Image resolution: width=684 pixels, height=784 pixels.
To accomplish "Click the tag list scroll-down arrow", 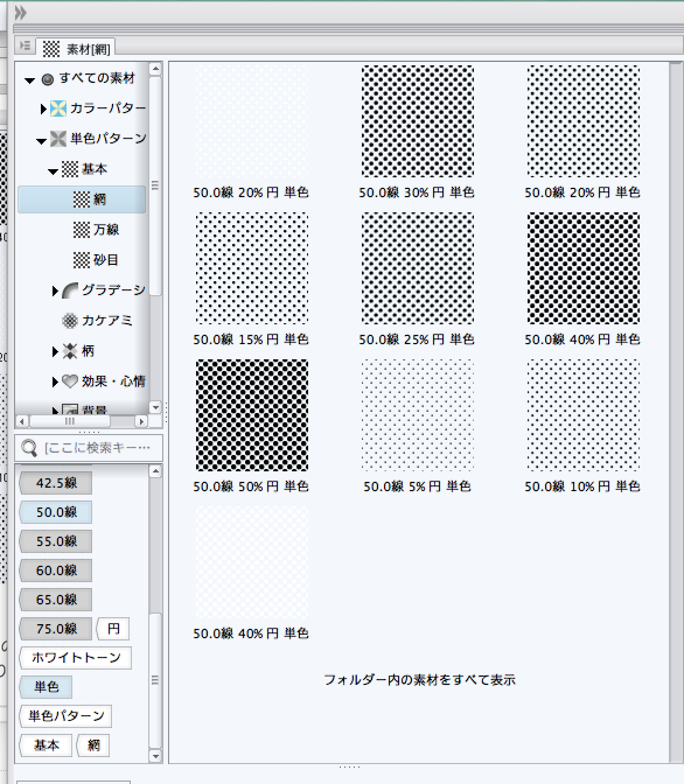I will tap(155, 756).
